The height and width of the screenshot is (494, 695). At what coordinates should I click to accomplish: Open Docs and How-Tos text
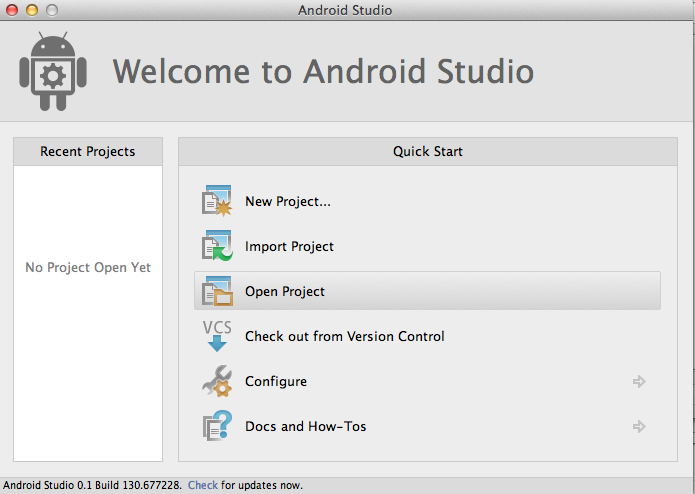click(x=306, y=426)
